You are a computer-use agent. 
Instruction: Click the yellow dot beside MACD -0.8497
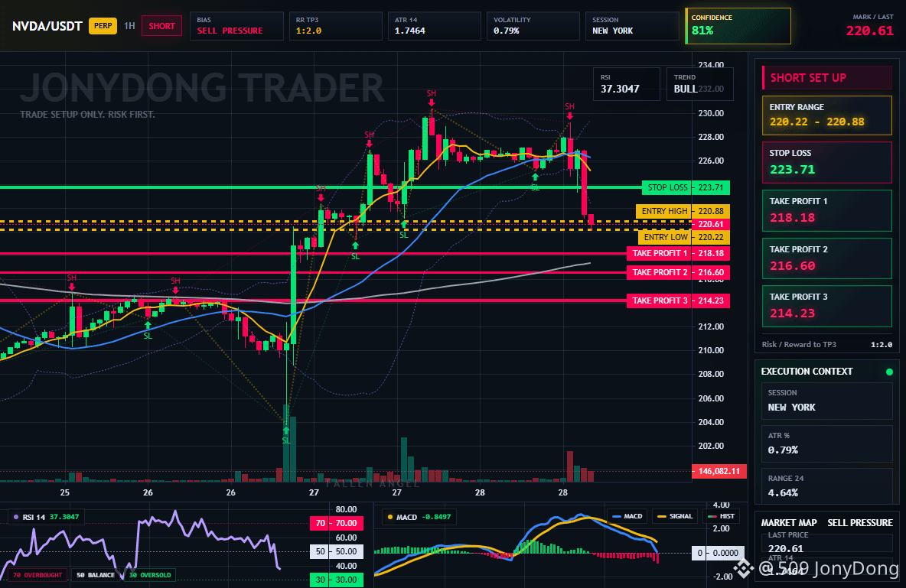pos(390,517)
